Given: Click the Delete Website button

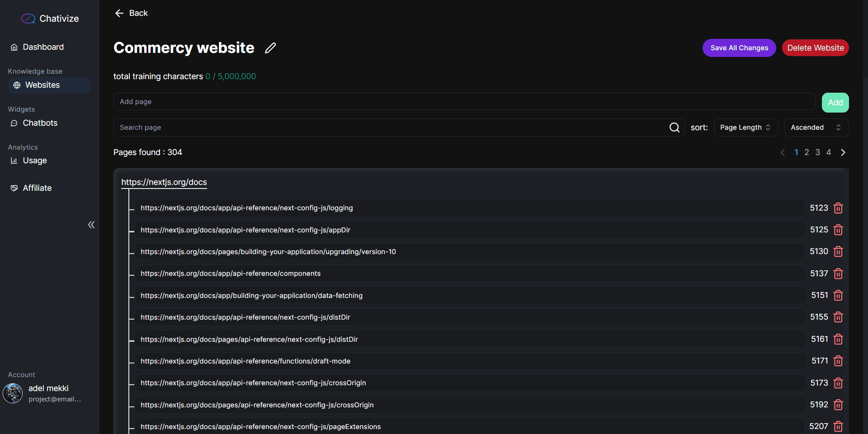Looking at the screenshot, I should pyautogui.click(x=816, y=48).
